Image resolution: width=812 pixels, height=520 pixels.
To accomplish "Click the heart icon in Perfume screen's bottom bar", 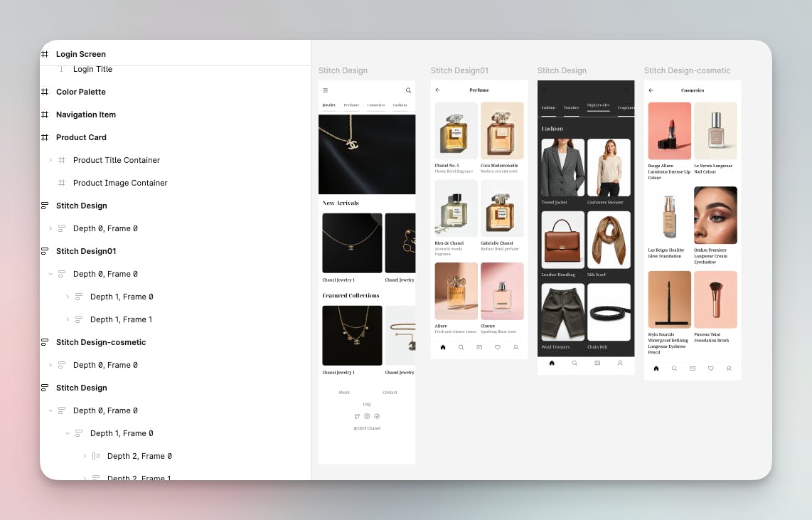I will click(x=498, y=348).
